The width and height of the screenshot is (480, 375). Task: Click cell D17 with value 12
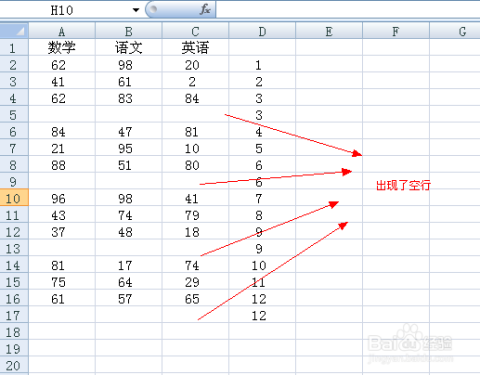click(x=262, y=315)
